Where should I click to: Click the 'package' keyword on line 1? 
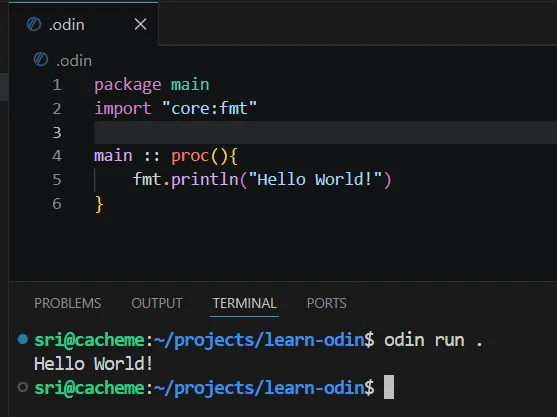point(128,85)
